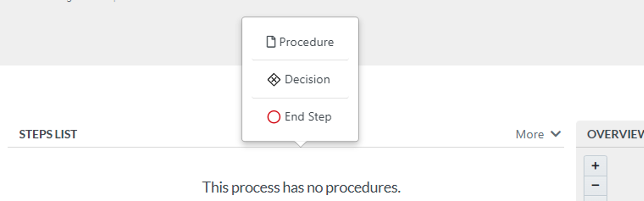Zoom in with the plus button

(x=595, y=166)
